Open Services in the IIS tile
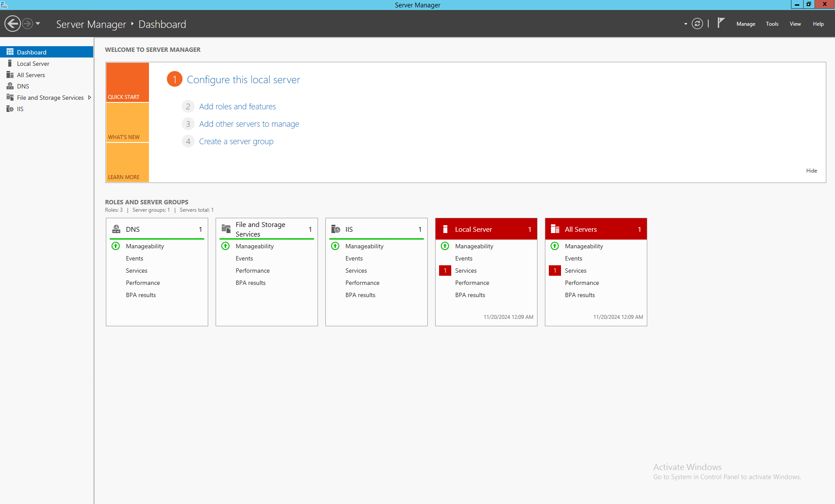 pos(356,271)
